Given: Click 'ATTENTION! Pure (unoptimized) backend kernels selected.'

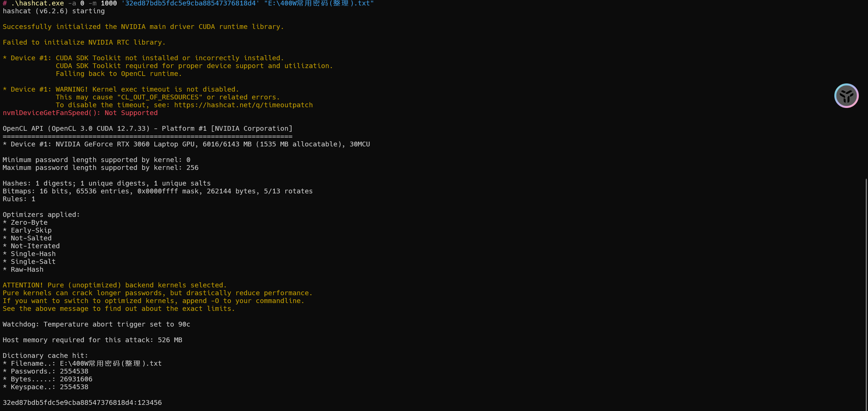Looking at the screenshot, I should 115,285.
